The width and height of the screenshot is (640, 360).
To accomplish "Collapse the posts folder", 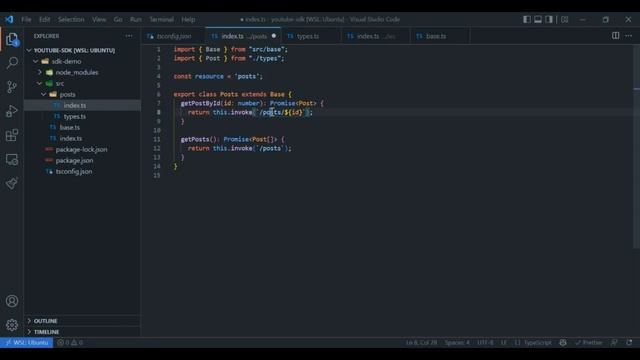I will pos(44,94).
